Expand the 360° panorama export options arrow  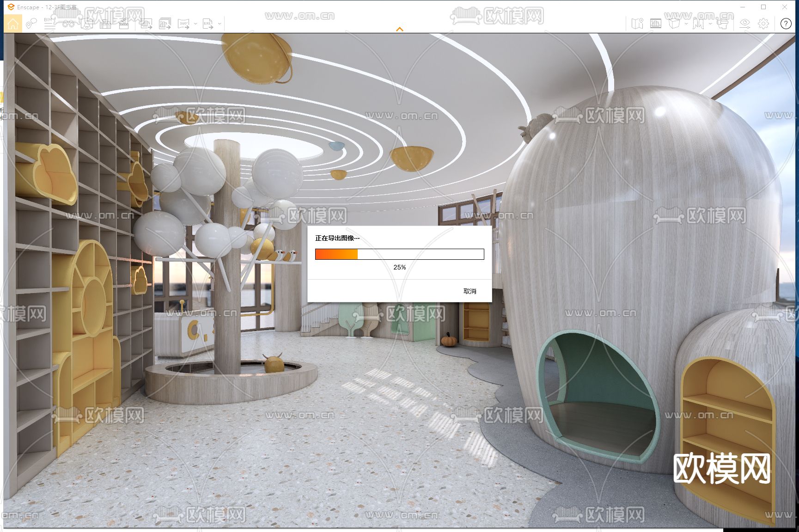[196, 24]
